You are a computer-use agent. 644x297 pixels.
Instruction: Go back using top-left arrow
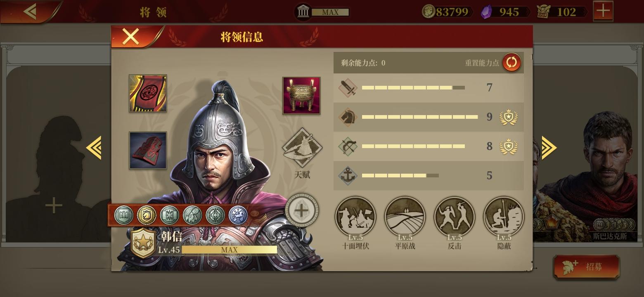tap(30, 12)
